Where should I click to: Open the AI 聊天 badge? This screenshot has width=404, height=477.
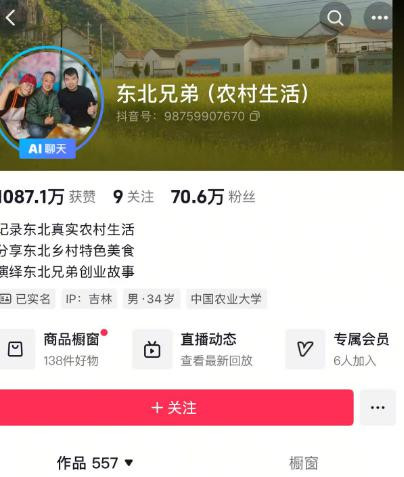(47, 149)
